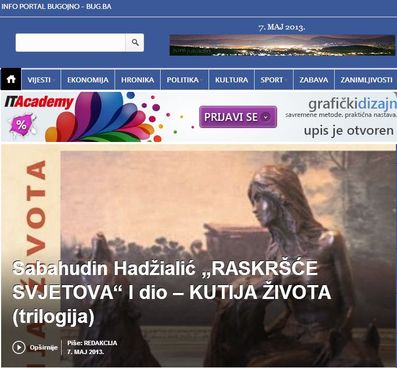
Task: Click the Opširnije read-more link
Action: coord(43,347)
